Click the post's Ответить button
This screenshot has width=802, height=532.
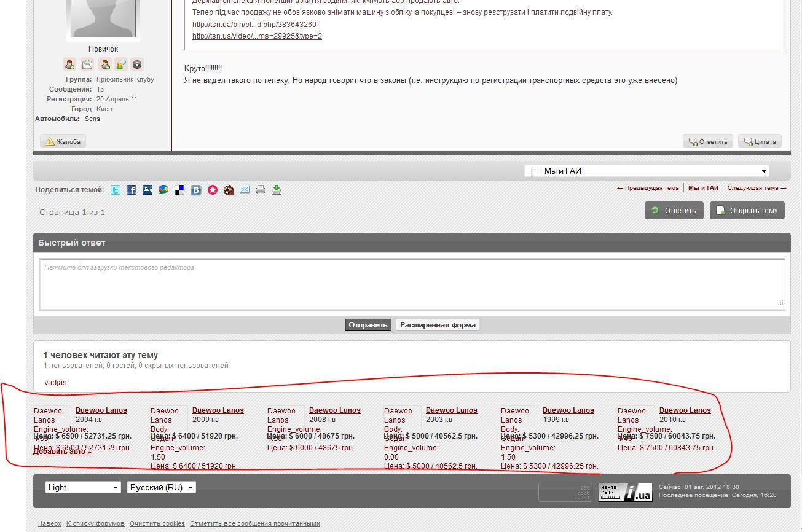coord(708,141)
